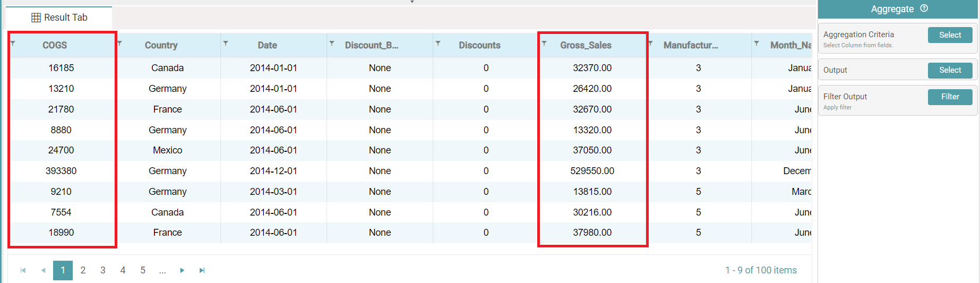Click the Manufactur column filter icon
This screenshot has width=980, height=283.
click(x=650, y=44)
